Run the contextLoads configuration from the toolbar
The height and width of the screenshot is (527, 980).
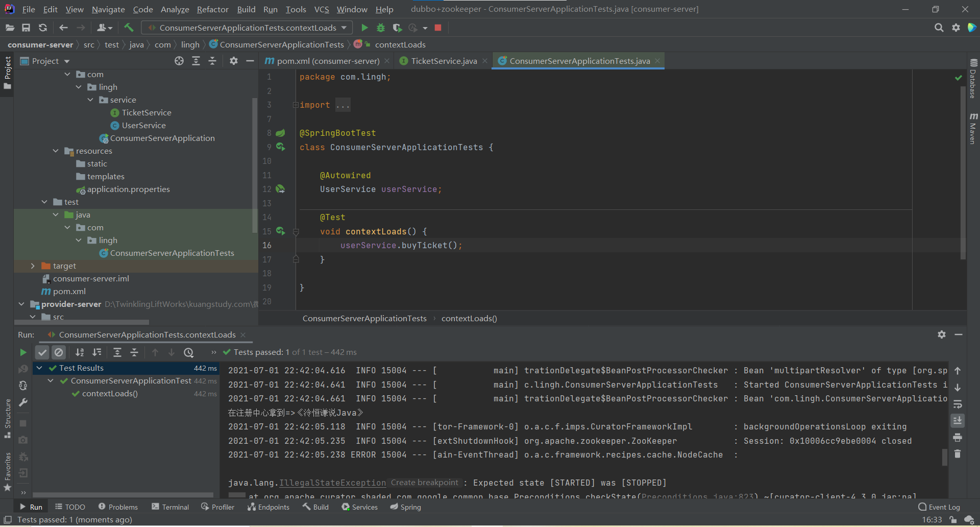click(364, 28)
